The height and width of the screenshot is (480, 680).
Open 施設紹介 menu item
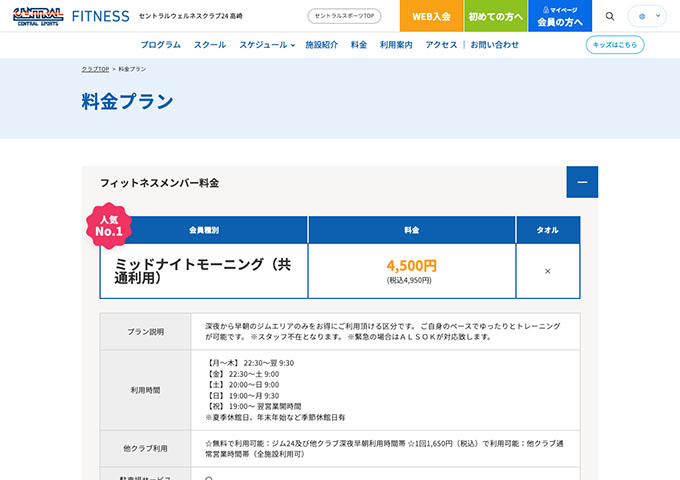point(321,45)
